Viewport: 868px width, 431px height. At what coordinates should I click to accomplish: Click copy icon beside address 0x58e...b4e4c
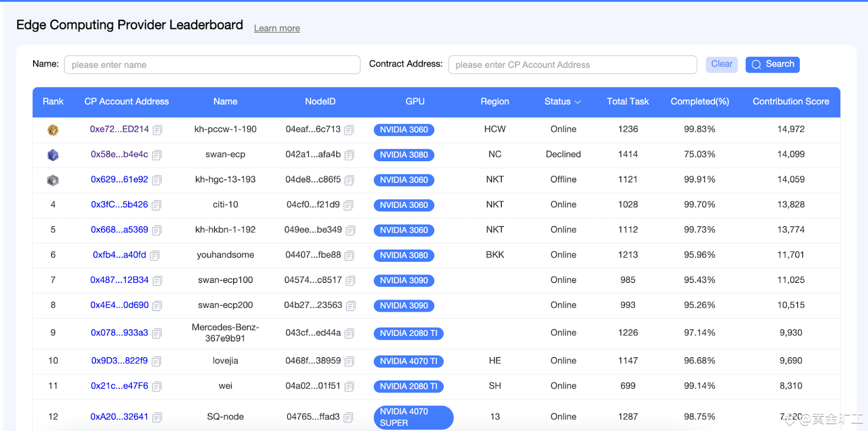click(x=157, y=155)
